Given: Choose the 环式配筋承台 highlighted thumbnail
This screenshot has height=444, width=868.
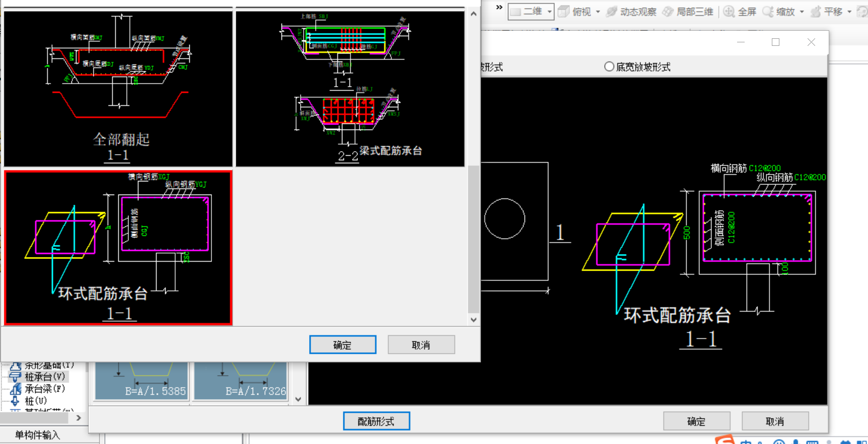Looking at the screenshot, I should coord(118,247).
